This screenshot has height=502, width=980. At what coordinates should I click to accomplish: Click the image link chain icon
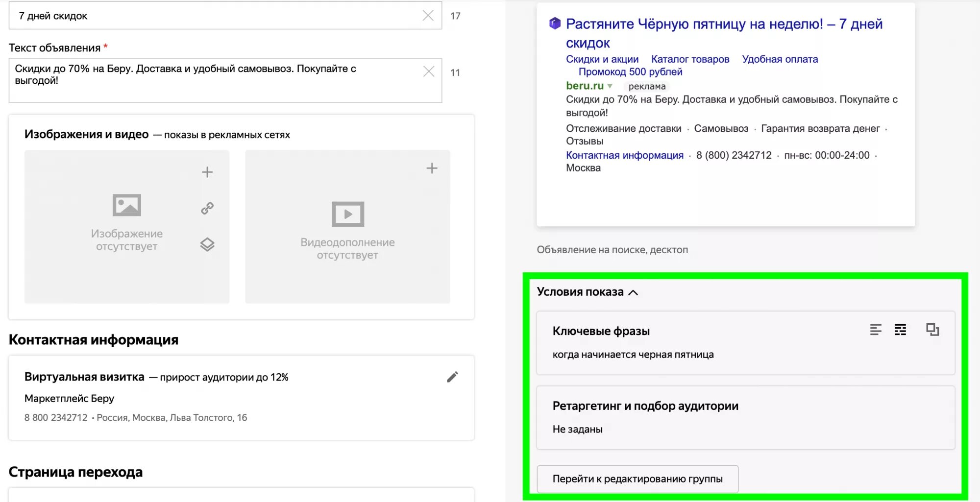pyautogui.click(x=207, y=208)
